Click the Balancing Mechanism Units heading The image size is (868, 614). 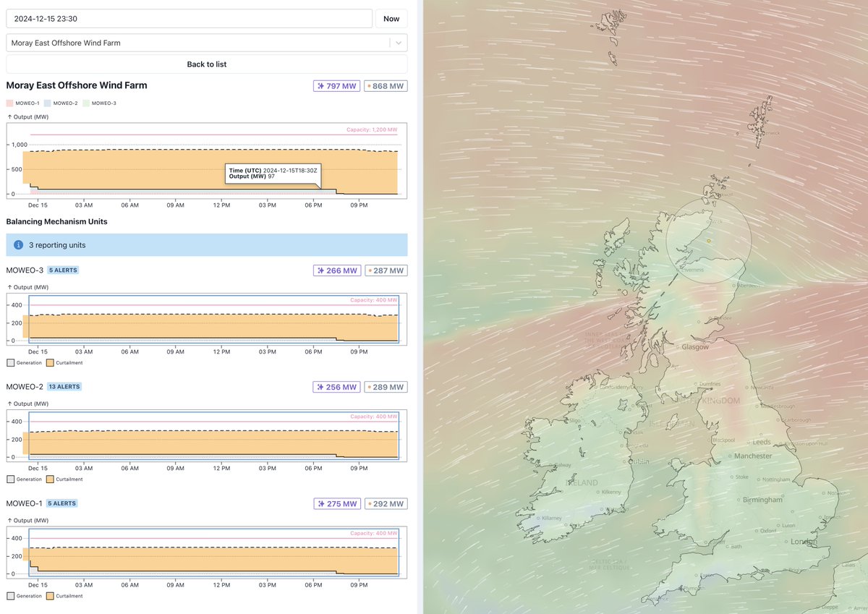coord(56,221)
